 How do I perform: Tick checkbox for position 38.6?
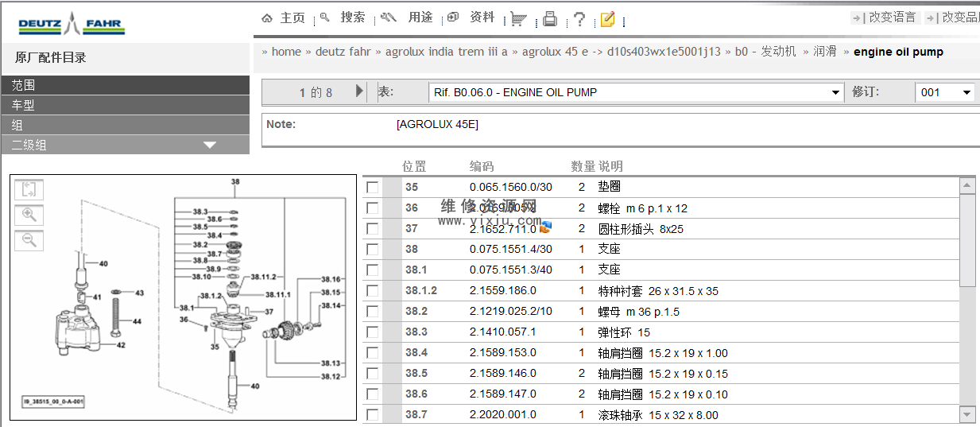(x=372, y=394)
